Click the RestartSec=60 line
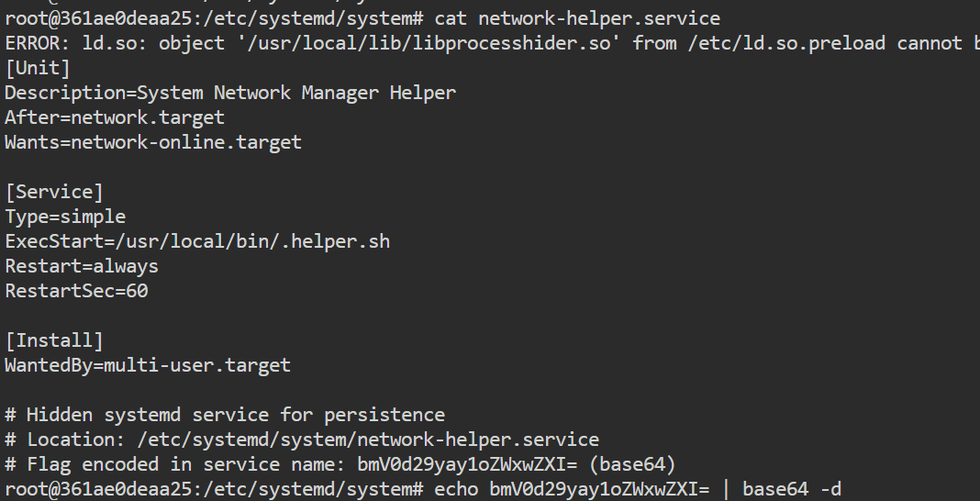 pyautogui.click(x=76, y=291)
